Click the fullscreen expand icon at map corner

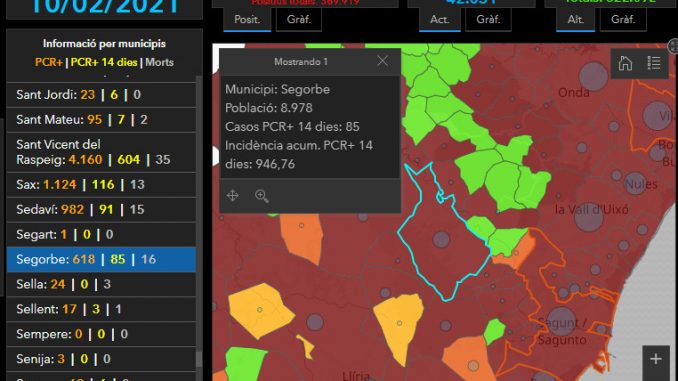click(x=673, y=45)
